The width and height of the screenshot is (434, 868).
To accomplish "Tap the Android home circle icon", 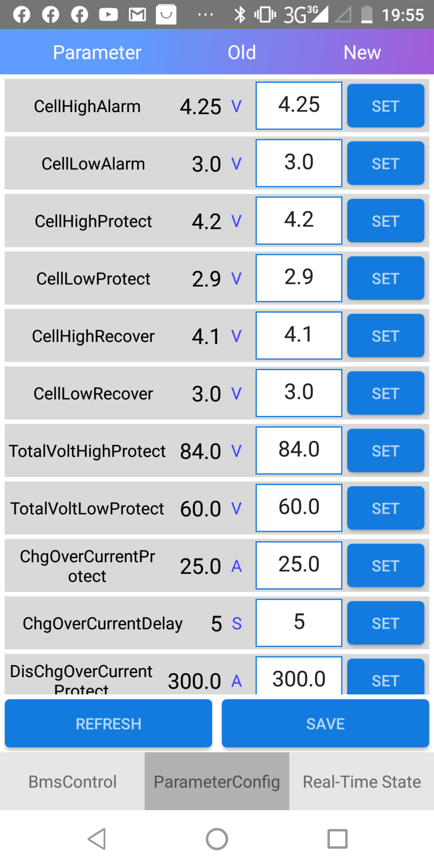I will 217,839.
